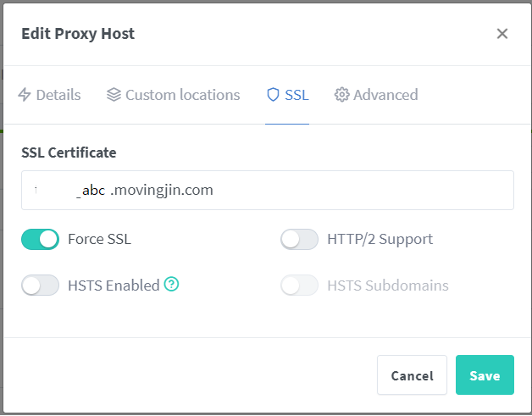Screen dimensions: 532x416
Task: Close the Edit Proxy Host dialog
Action: (x=502, y=34)
